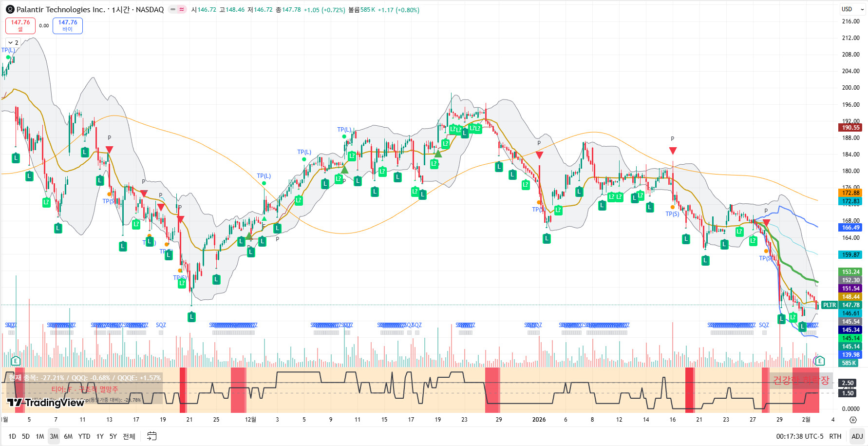Click the Palantir Technologies Inc. symbol title
This screenshot has width=868, height=446.
pyautogui.click(x=60, y=10)
